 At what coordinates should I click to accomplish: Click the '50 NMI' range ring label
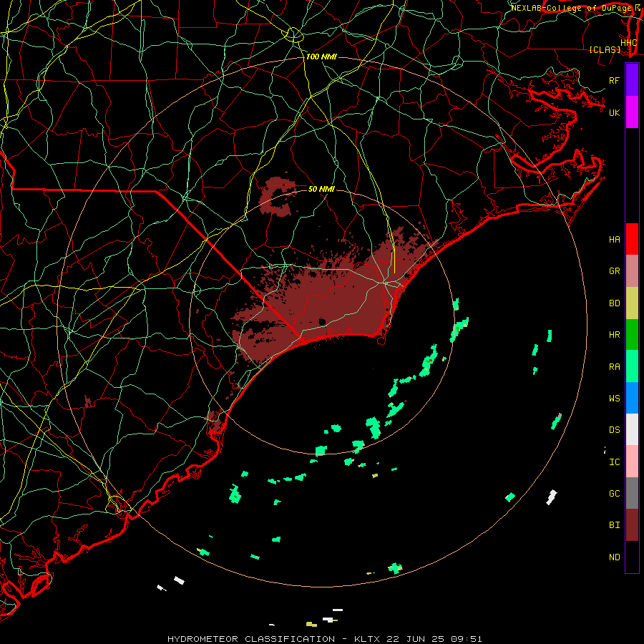point(321,189)
